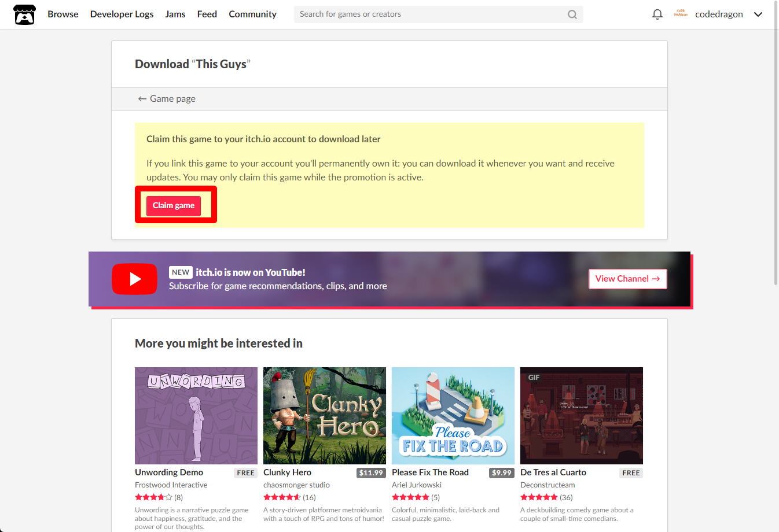Click the View Channel button
This screenshot has width=779, height=532.
tap(628, 279)
